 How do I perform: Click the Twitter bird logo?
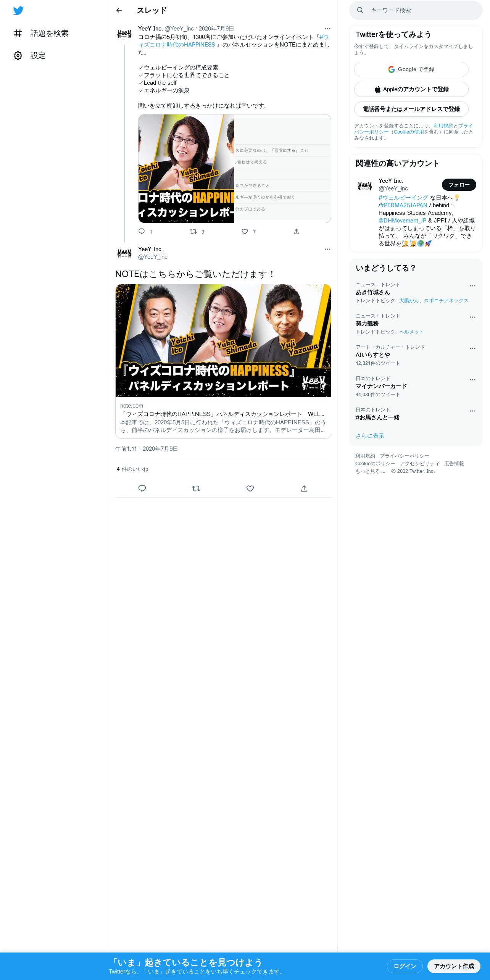pos(18,11)
